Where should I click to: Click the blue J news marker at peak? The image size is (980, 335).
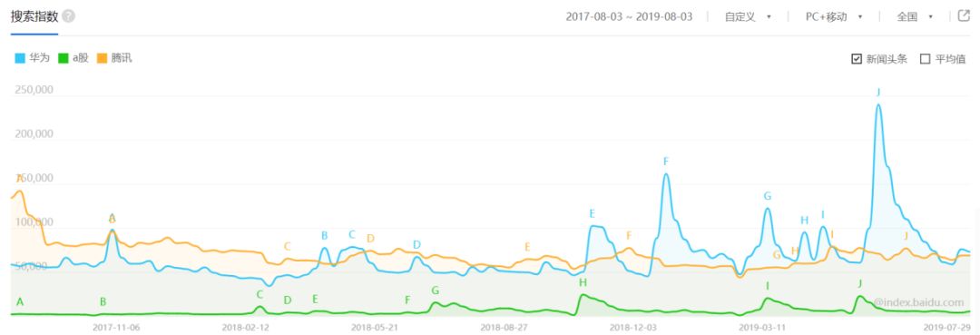878,92
